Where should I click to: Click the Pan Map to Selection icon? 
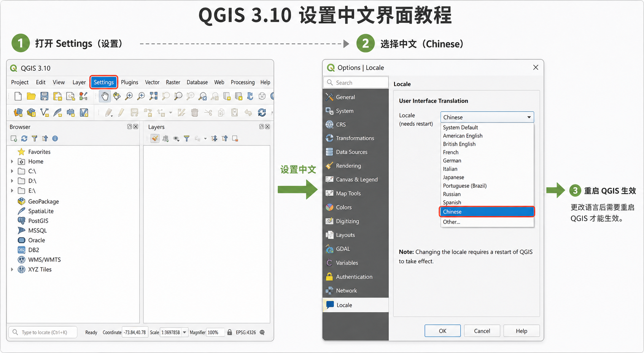[117, 96]
